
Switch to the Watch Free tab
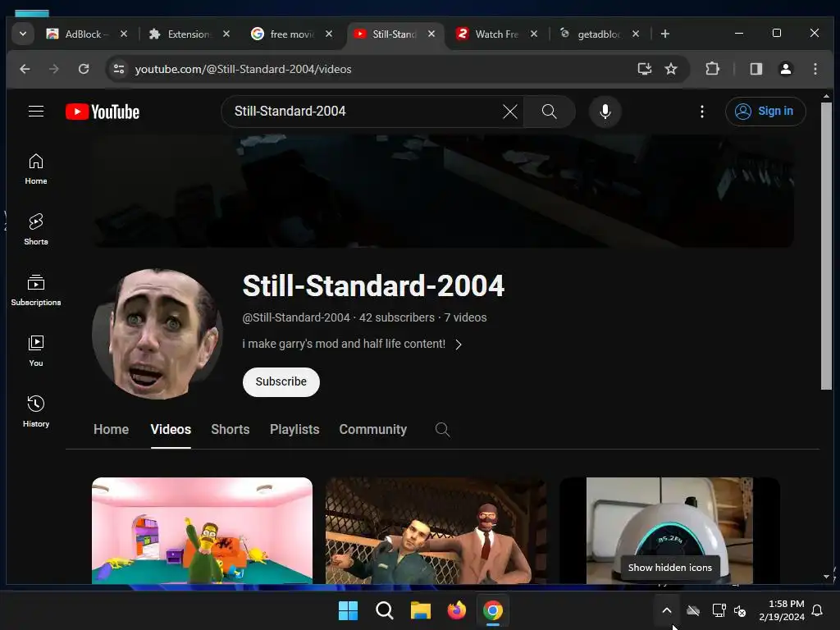tap(489, 34)
